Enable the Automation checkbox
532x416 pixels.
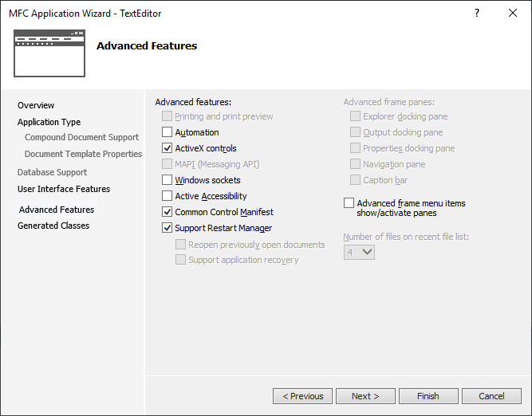(x=167, y=132)
